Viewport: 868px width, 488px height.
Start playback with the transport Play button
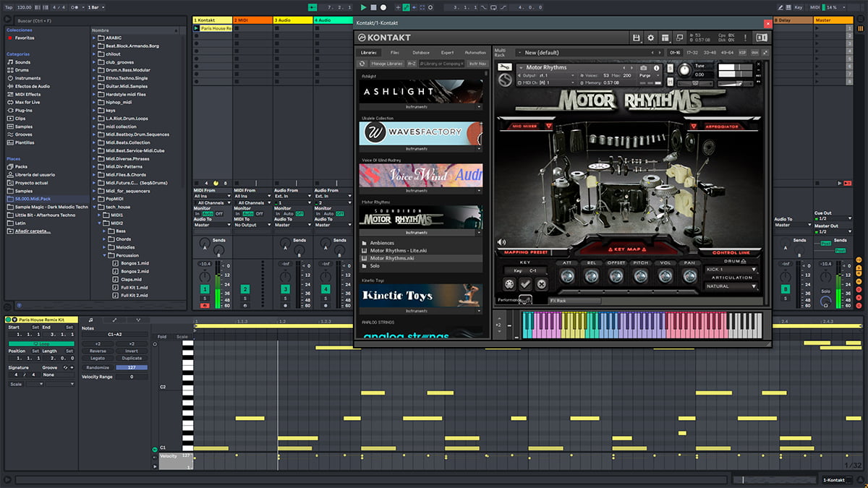[363, 7]
